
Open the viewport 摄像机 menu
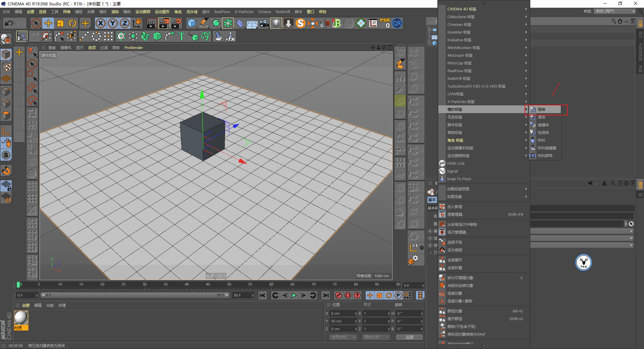click(x=66, y=48)
